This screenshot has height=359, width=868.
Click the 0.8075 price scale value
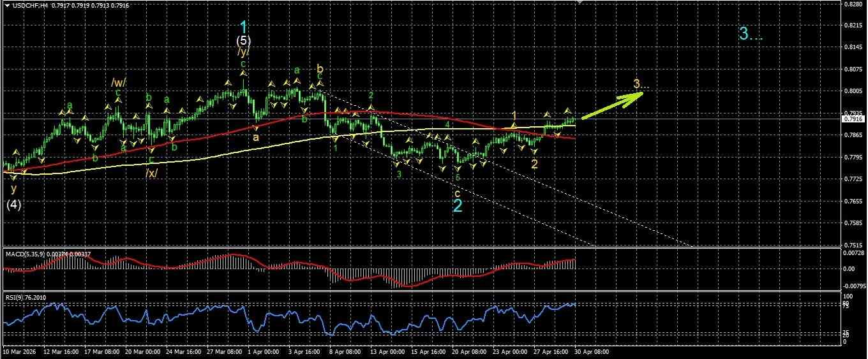pyautogui.click(x=852, y=70)
